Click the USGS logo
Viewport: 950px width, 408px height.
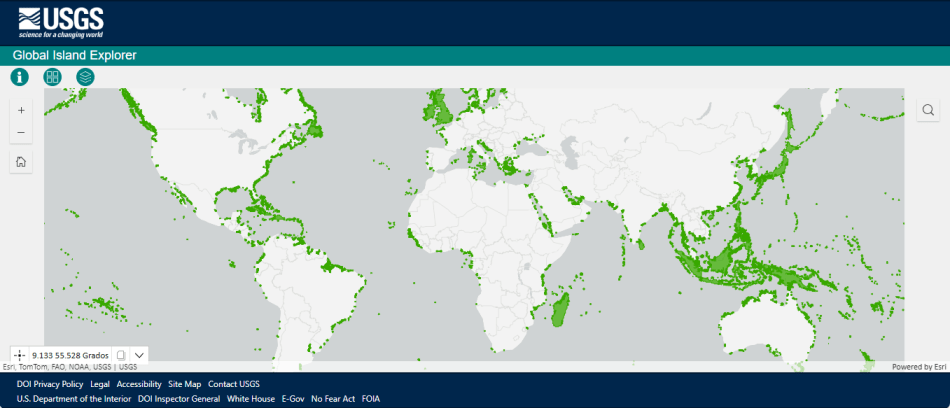tap(60, 22)
